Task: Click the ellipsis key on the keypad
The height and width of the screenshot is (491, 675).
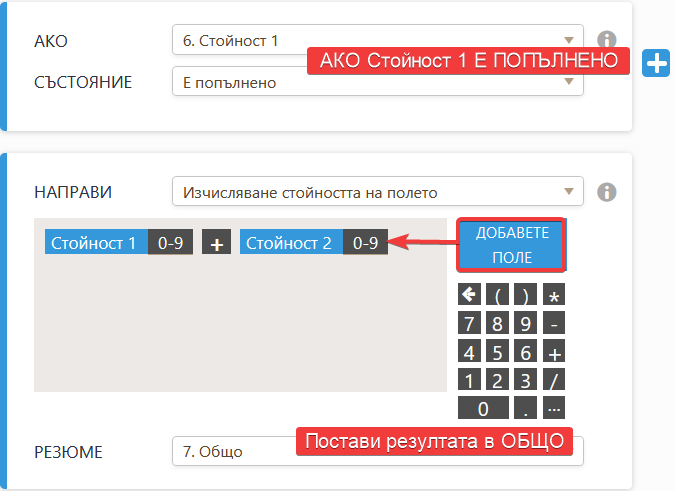Action: pos(554,408)
